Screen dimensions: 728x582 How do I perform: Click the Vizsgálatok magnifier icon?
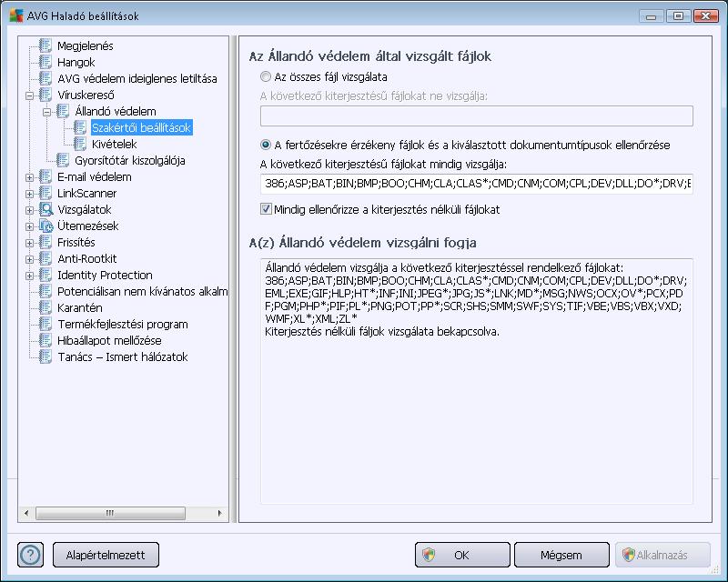tap(45, 209)
